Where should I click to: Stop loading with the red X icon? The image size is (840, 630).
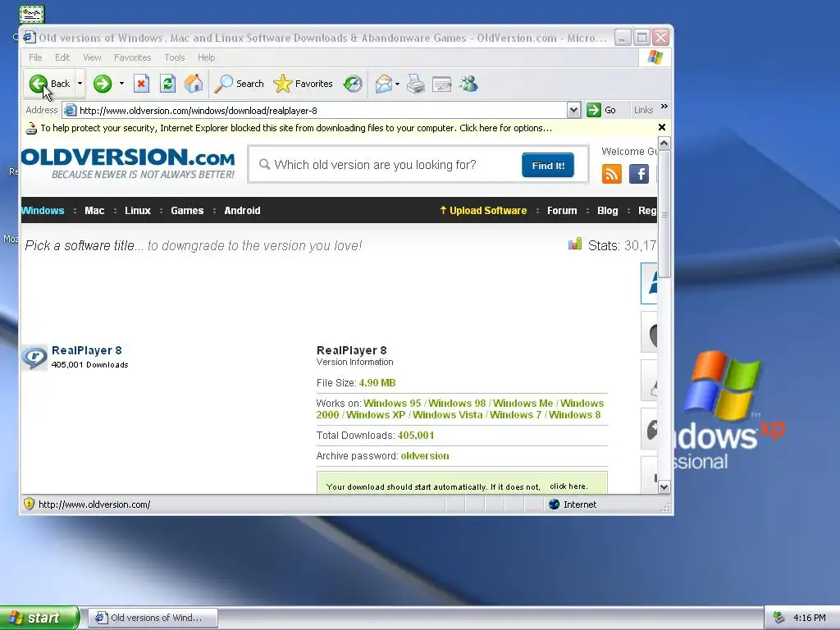coord(141,84)
